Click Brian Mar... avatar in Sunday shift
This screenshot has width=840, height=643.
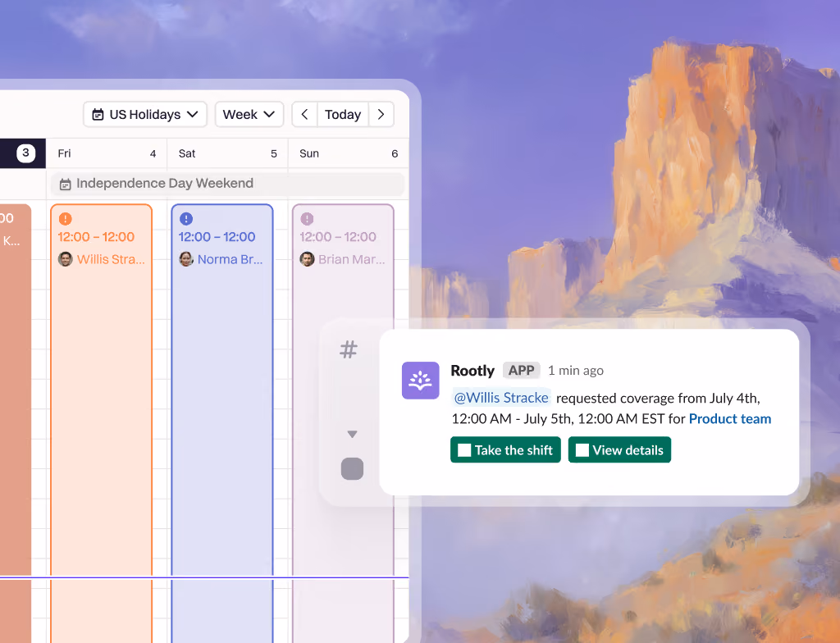[307, 259]
